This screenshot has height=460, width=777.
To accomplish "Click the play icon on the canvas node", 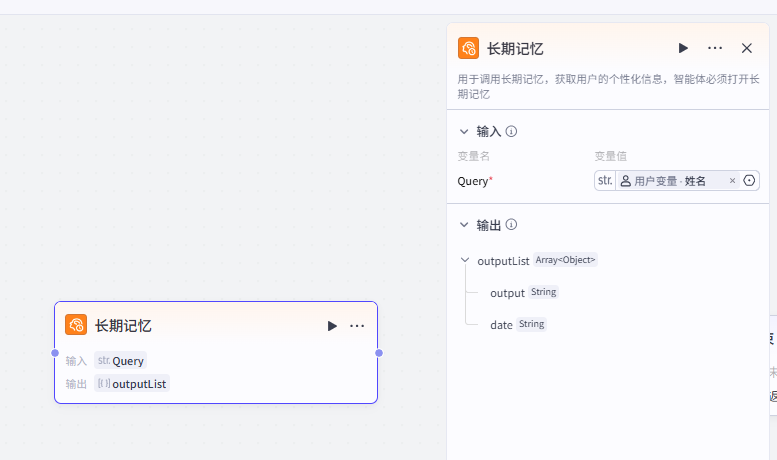I will tap(332, 326).
